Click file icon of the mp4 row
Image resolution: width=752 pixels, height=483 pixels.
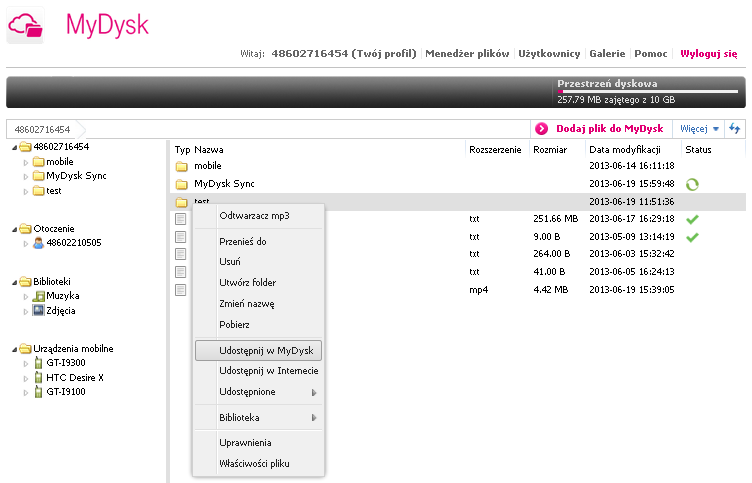point(180,290)
